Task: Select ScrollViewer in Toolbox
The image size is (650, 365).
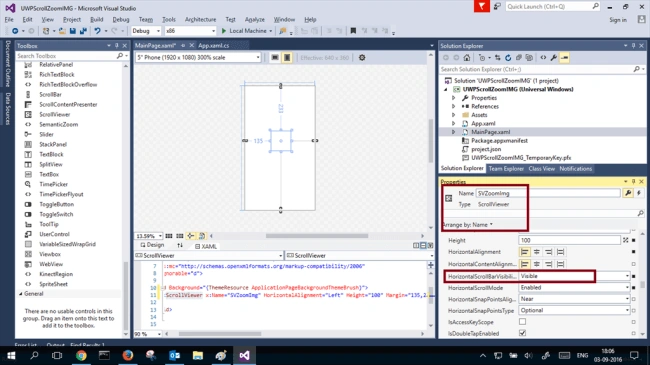Action: tap(55, 114)
